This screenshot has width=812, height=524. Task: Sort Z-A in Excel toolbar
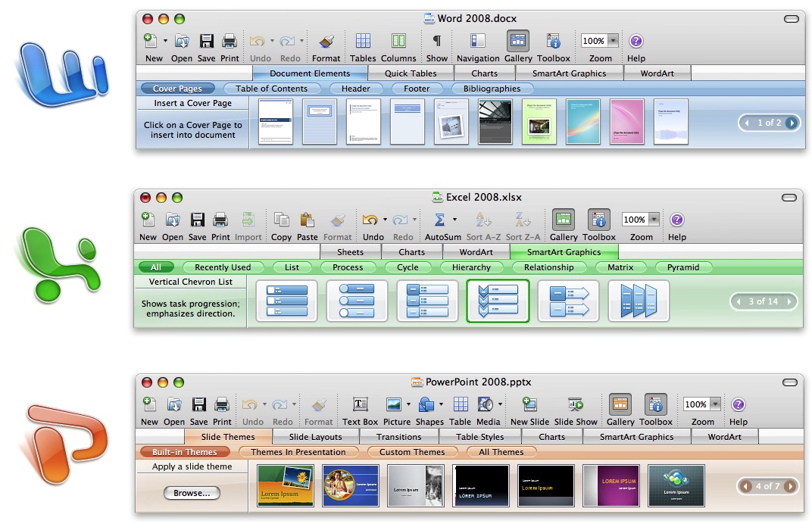point(523,220)
